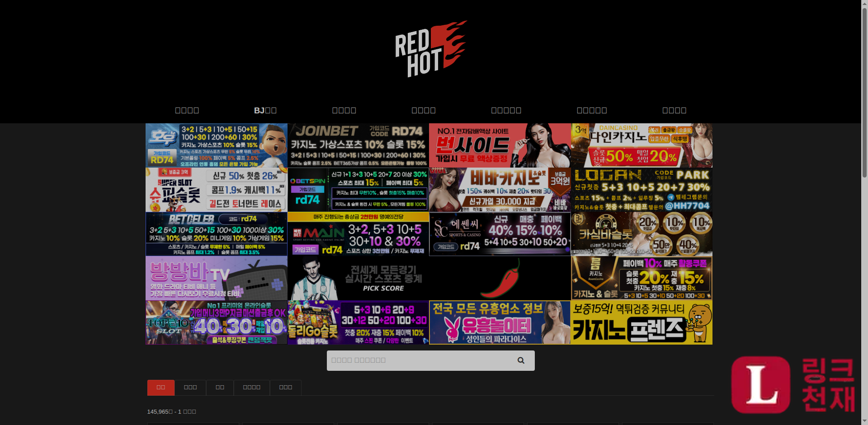Select the red highlighted active tab
Viewport: 868px width, 425px height.
pyautogui.click(x=160, y=388)
